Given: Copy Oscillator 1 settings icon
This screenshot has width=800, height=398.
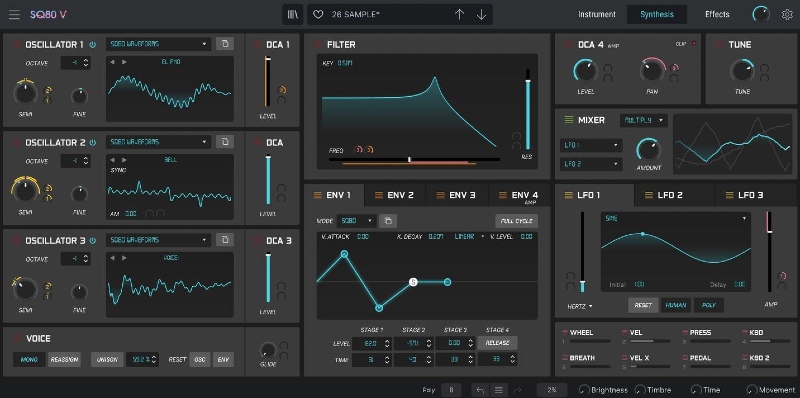Looking at the screenshot, I should click(225, 44).
